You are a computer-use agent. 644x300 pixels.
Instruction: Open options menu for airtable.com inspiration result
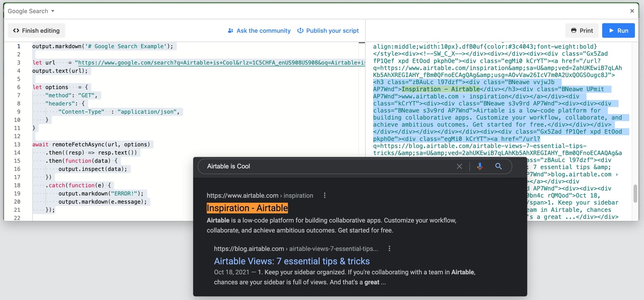coord(324,195)
